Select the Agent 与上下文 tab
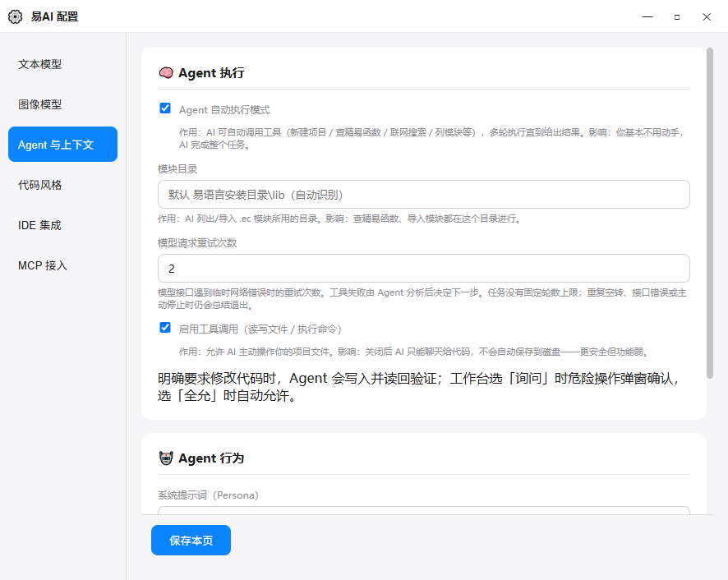 [x=62, y=145]
